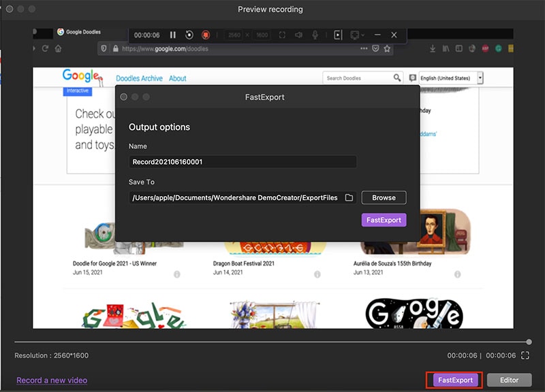Select the Google Doodles browser tab
Image resolution: width=545 pixels, height=392 pixels.
[79, 32]
